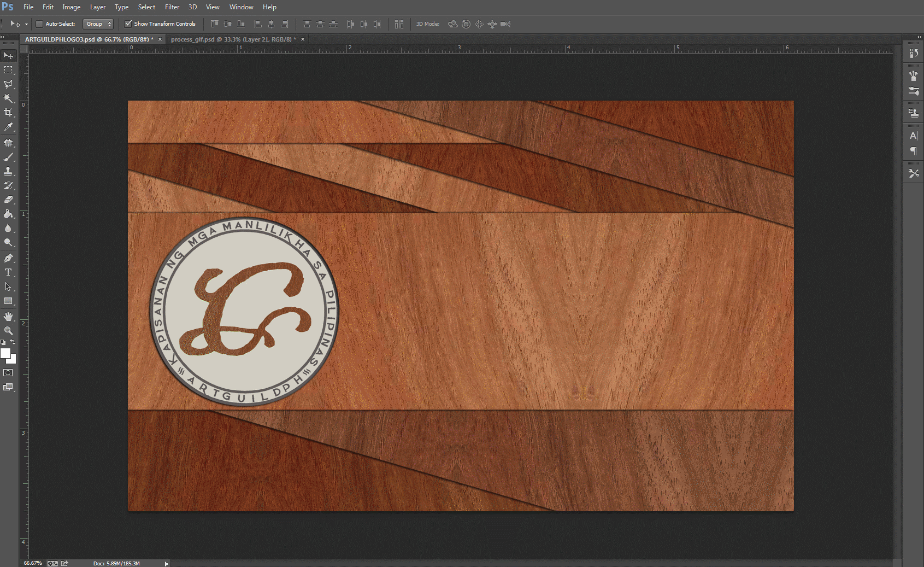Open the History panel icon
Screen dimensions: 924x567
[x=913, y=53]
